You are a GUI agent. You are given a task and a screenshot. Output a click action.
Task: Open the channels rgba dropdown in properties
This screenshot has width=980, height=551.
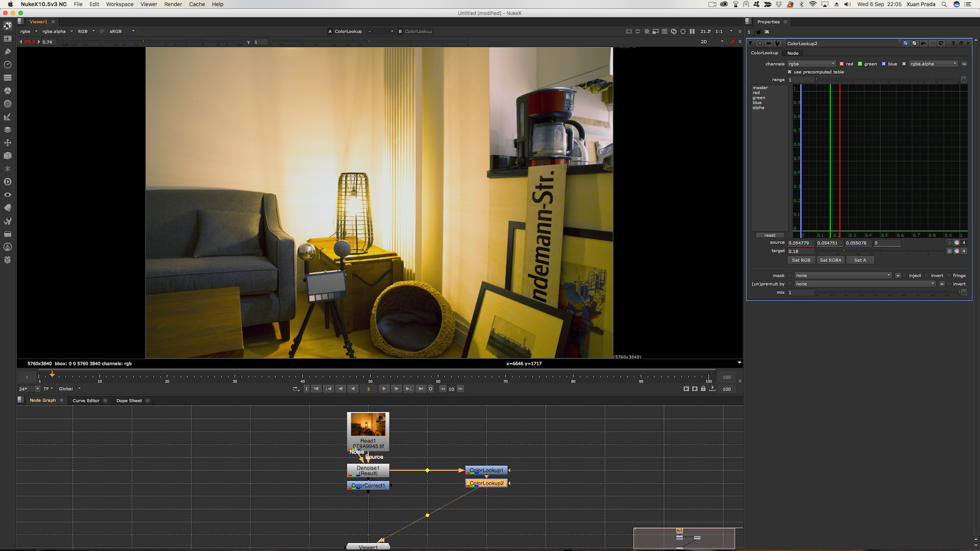(812, 64)
